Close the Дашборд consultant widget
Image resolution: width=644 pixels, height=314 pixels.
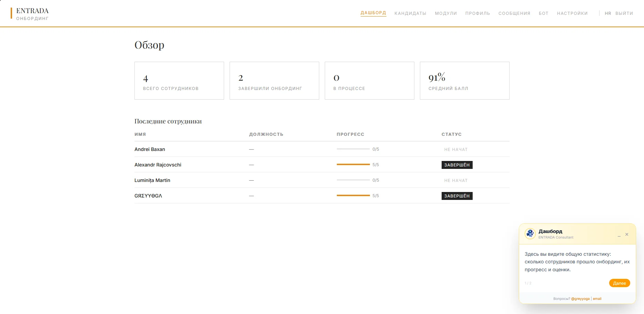[x=627, y=234]
